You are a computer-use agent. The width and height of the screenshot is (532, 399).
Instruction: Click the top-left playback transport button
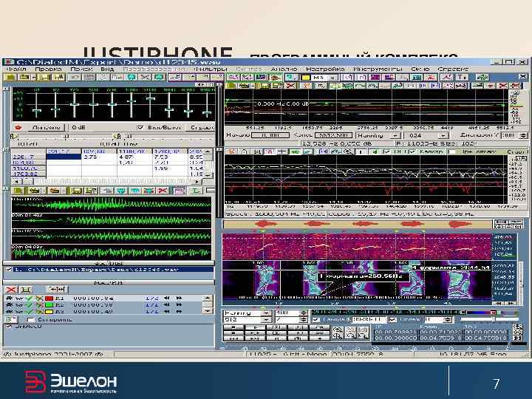click(233, 328)
